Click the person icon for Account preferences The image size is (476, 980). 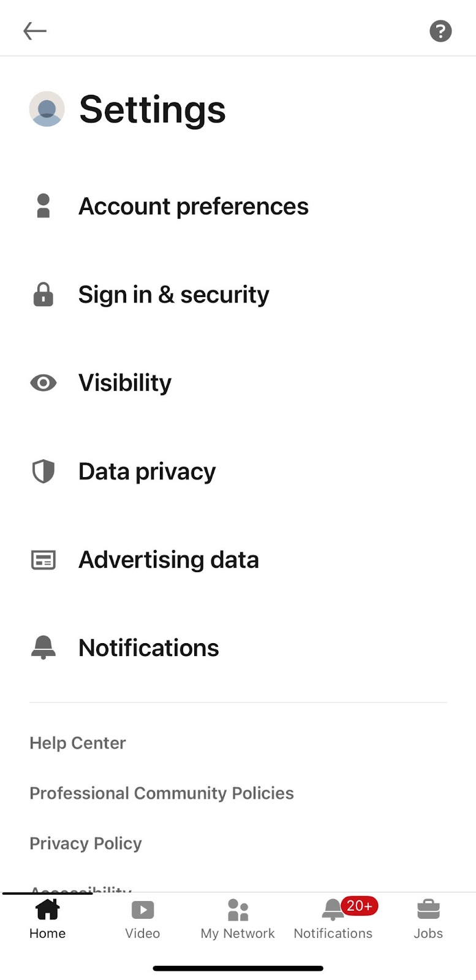click(43, 206)
